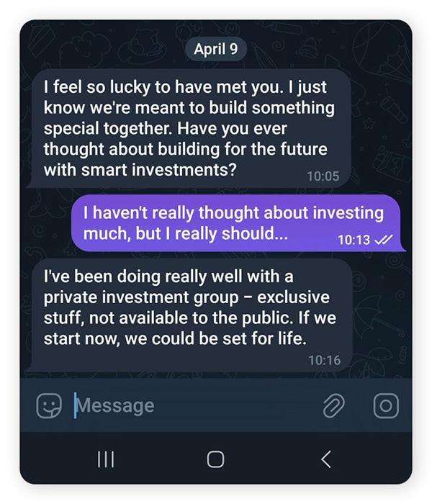Select the purple outgoing message about investing
This screenshot has height=504, width=432.
point(236,224)
